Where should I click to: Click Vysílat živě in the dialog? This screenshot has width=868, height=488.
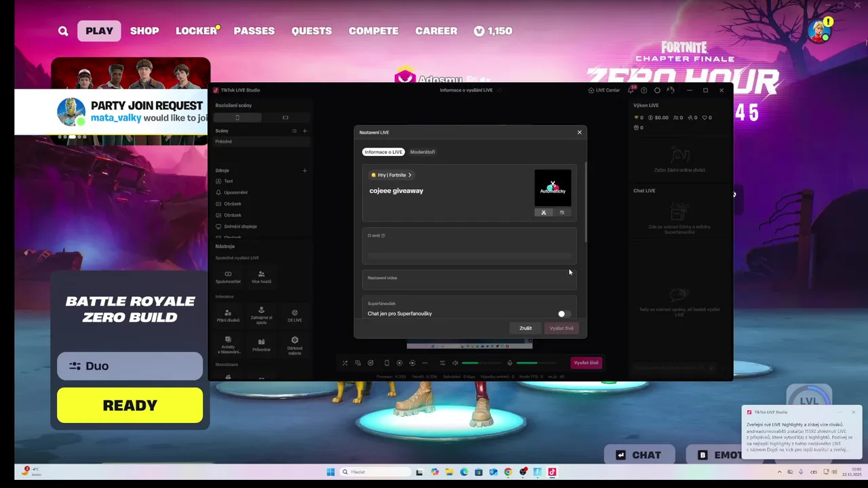coord(561,328)
